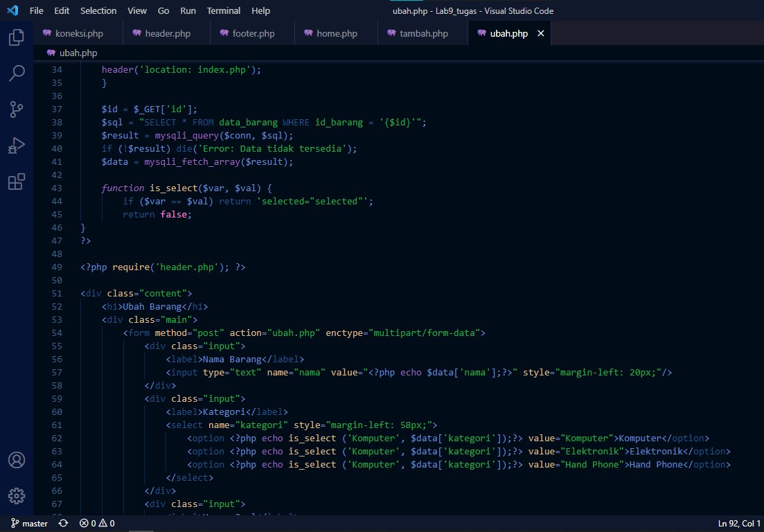764x532 pixels.
Task: Open the Selection menu
Action: pos(98,10)
